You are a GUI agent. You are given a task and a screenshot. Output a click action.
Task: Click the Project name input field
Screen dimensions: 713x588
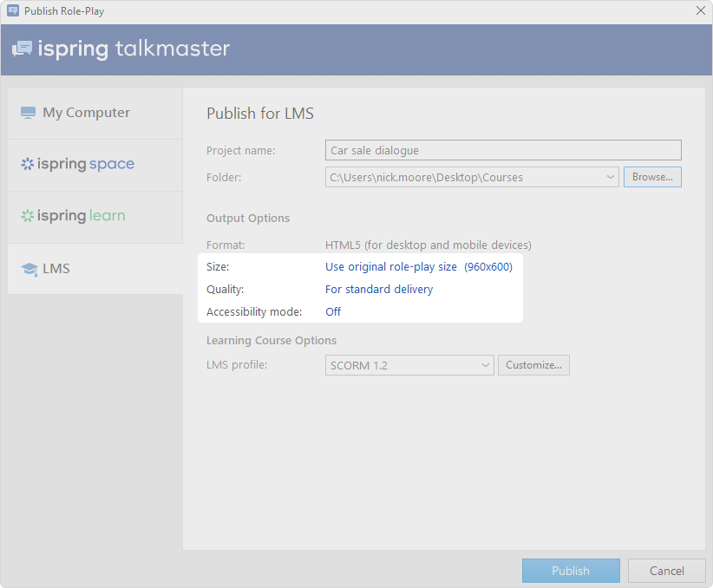pyautogui.click(x=503, y=150)
